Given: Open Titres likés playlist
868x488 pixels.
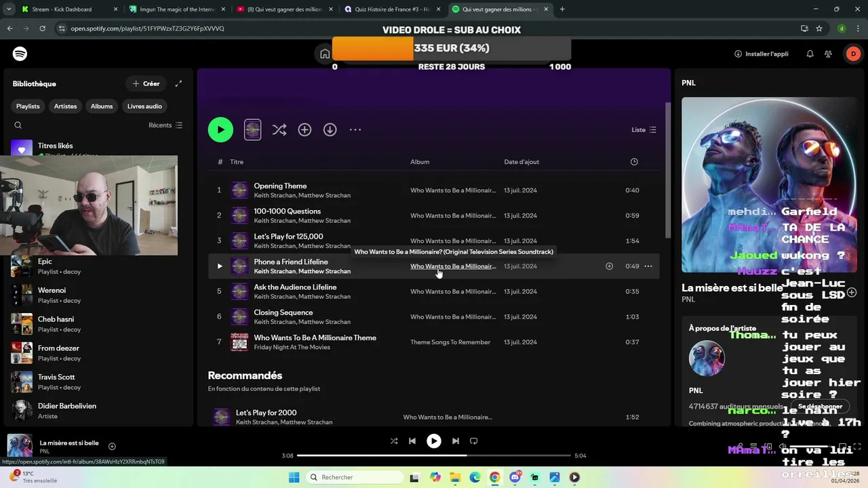Looking at the screenshot, I should click(x=55, y=146).
